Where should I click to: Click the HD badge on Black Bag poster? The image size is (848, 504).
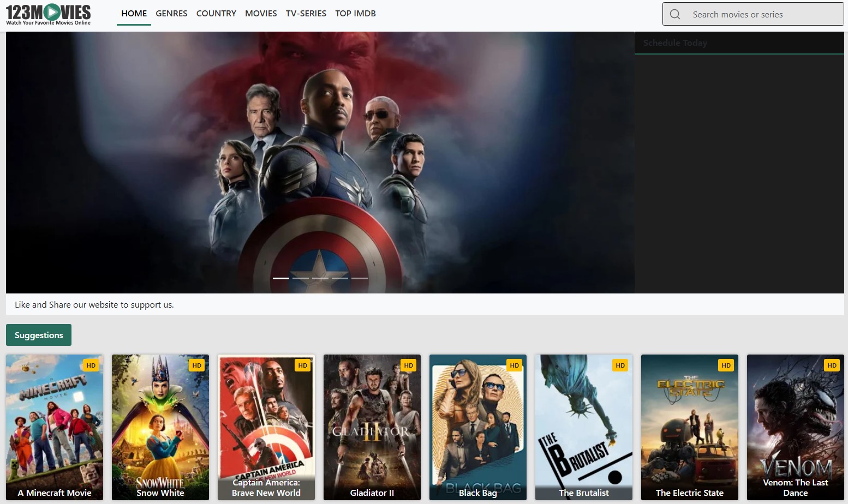point(514,365)
